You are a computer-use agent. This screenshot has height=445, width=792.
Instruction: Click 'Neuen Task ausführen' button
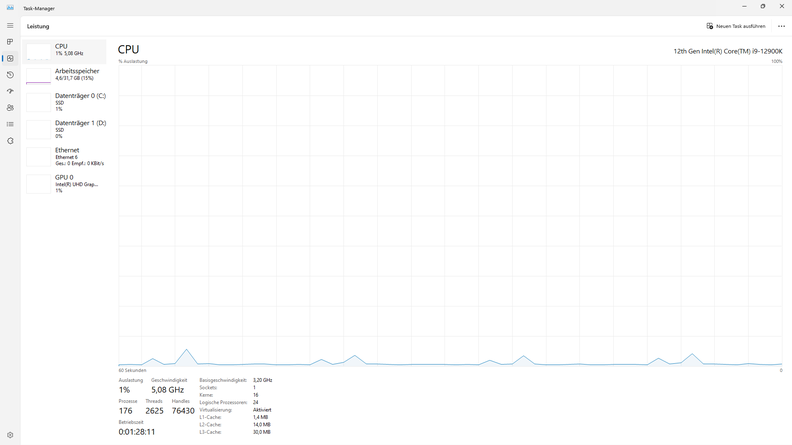pos(736,26)
